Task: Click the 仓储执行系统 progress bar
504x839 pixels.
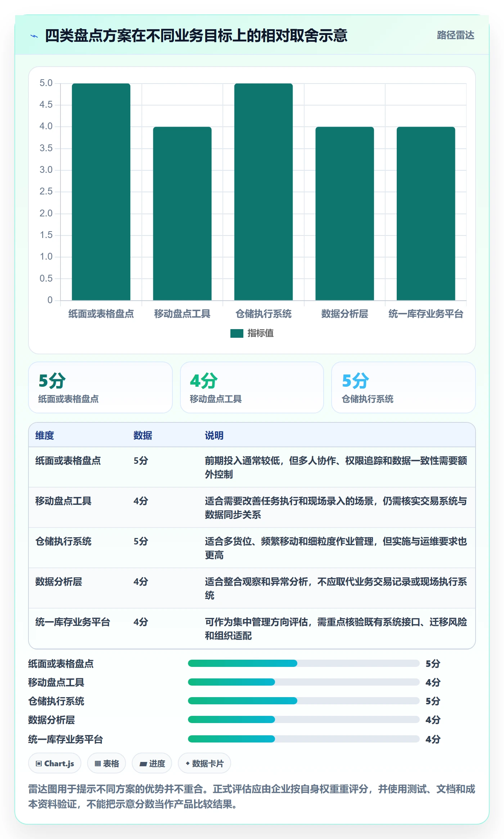Action: coord(304,701)
